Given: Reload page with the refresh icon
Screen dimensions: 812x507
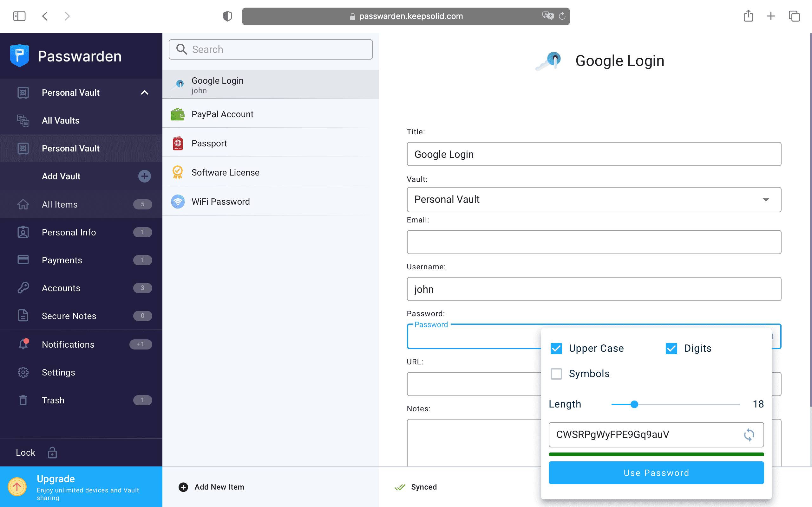Looking at the screenshot, I should point(562,16).
